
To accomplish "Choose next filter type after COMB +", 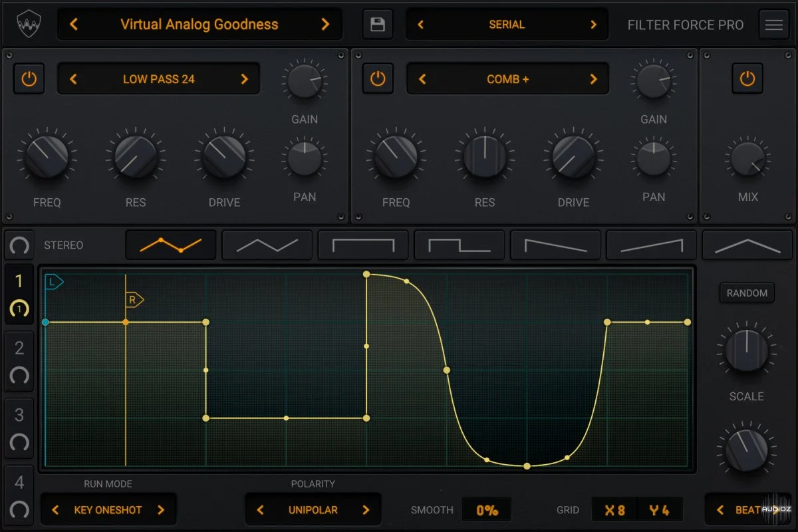I will point(593,79).
